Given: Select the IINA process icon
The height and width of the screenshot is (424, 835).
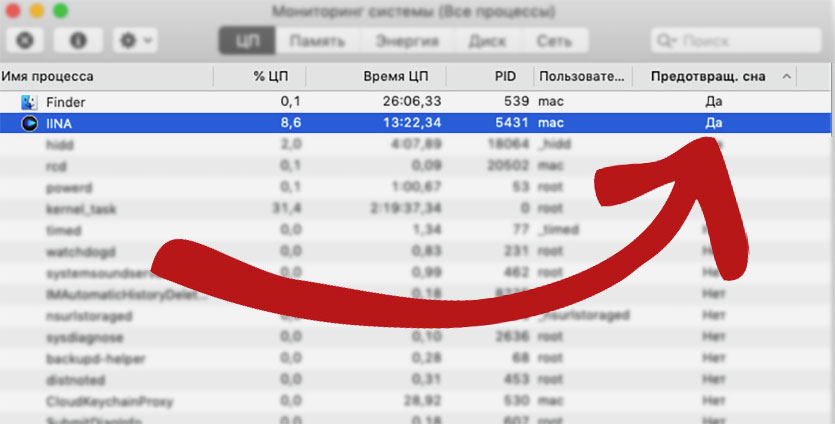Looking at the screenshot, I should click(x=29, y=123).
